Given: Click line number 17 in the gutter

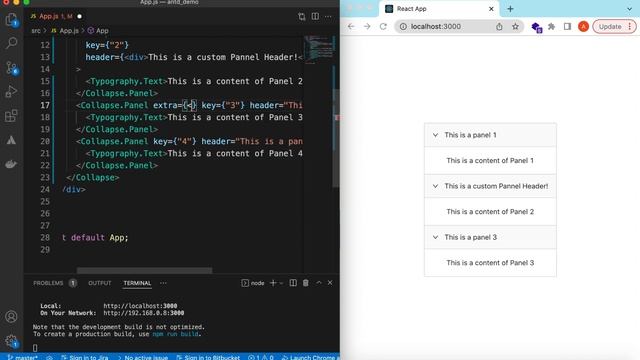Looking at the screenshot, I should 45,105.
